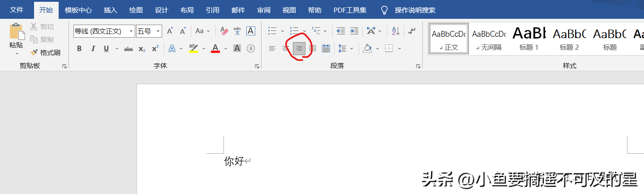Open the 剪贴板 clipboard pane launcher

coord(64,66)
